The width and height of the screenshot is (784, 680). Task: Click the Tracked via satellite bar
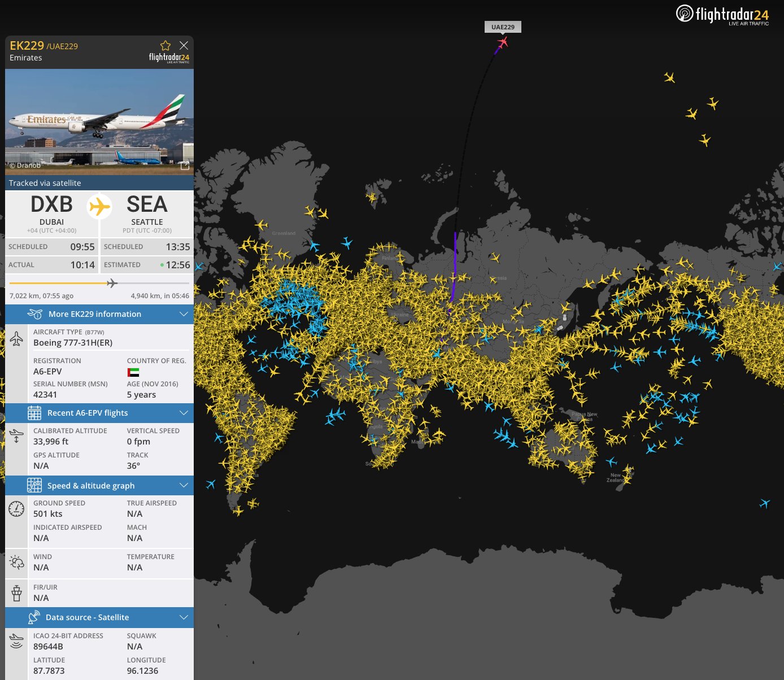click(x=99, y=183)
